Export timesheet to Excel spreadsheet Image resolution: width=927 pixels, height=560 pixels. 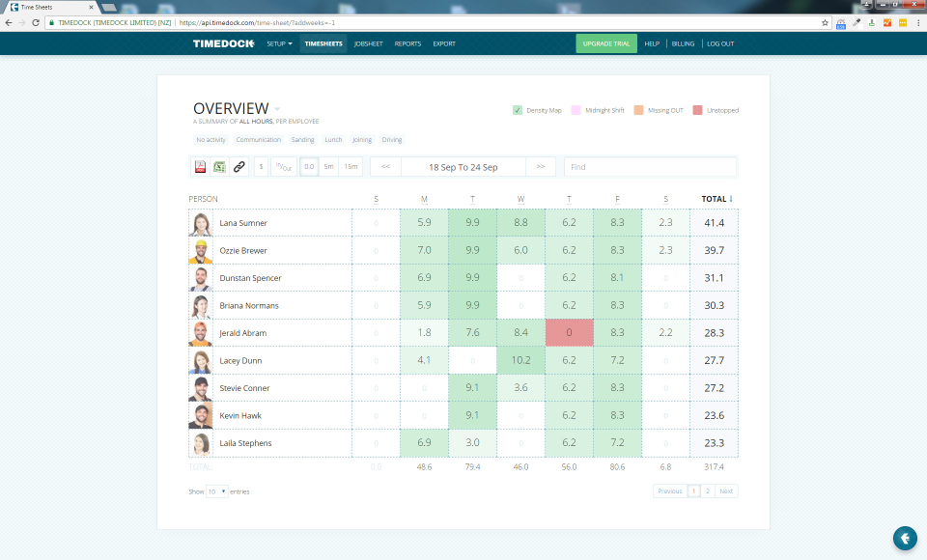[219, 167]
